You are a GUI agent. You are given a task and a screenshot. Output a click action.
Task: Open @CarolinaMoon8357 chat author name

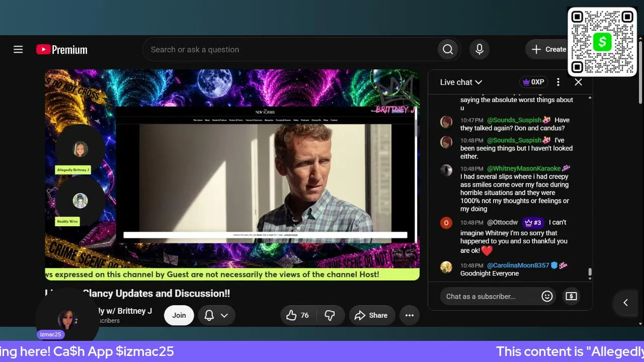click(518, 265)
